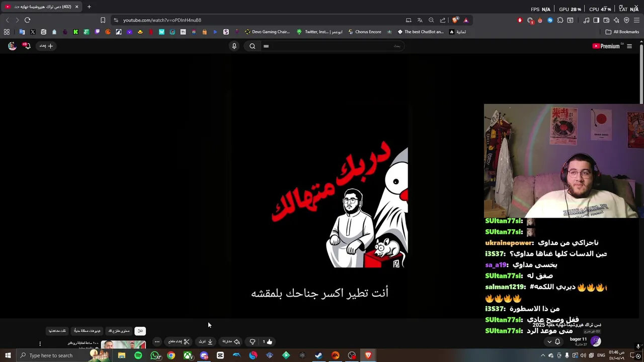The image size is (644, 362).
Task: Open a new browser tab with plus button
Action: pyautogui.click(x=89, y=7)
